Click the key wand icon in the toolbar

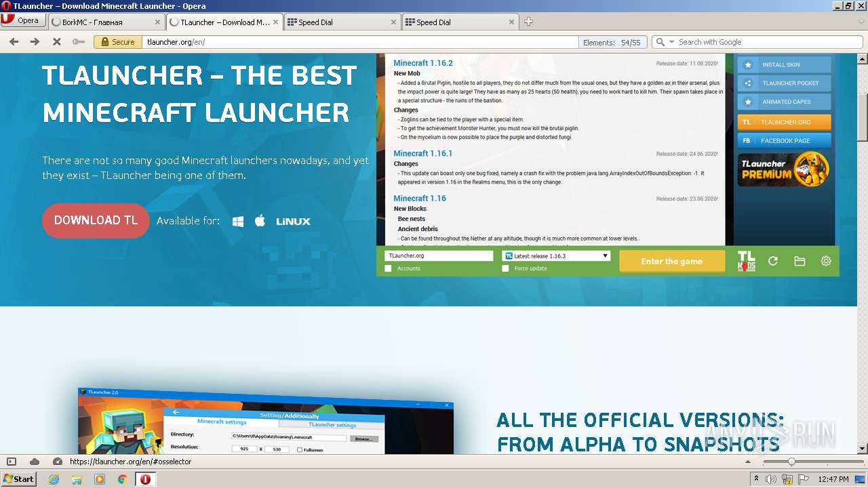click(79, 42)
